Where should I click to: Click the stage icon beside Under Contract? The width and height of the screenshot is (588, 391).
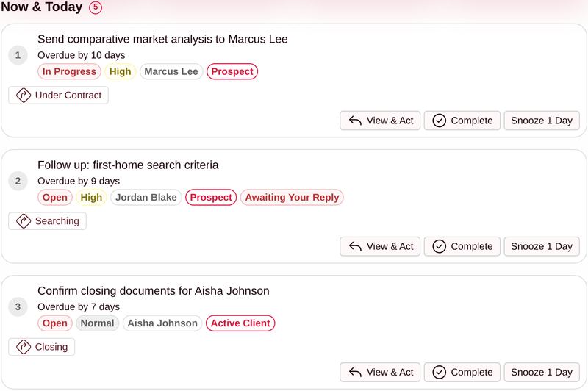coord(24,96)
